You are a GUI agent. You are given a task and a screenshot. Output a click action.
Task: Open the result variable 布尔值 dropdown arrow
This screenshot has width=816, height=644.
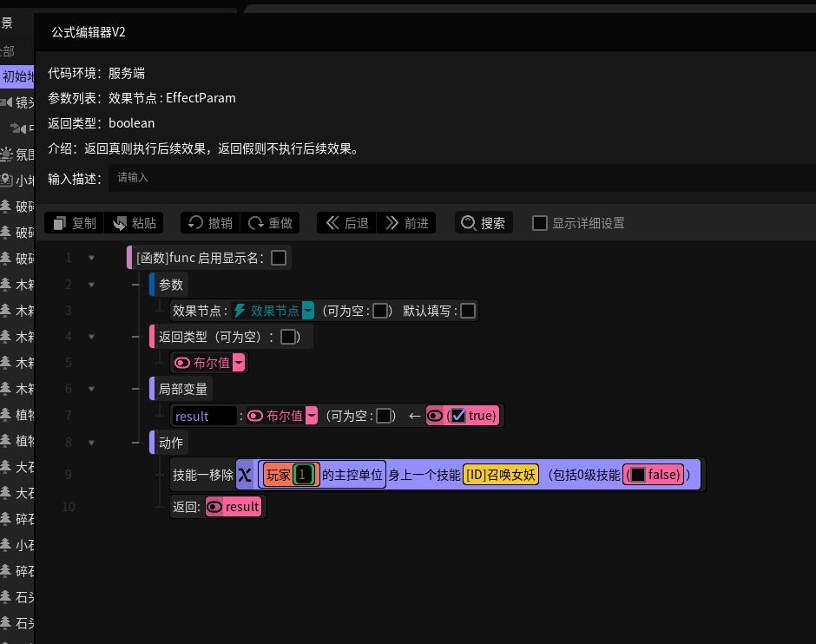(x=311, y=416)
